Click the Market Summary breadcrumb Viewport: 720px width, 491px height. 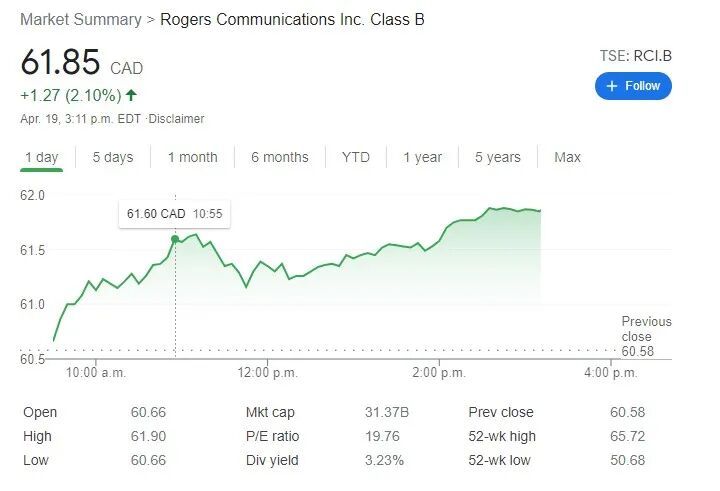tap(81, 20)
